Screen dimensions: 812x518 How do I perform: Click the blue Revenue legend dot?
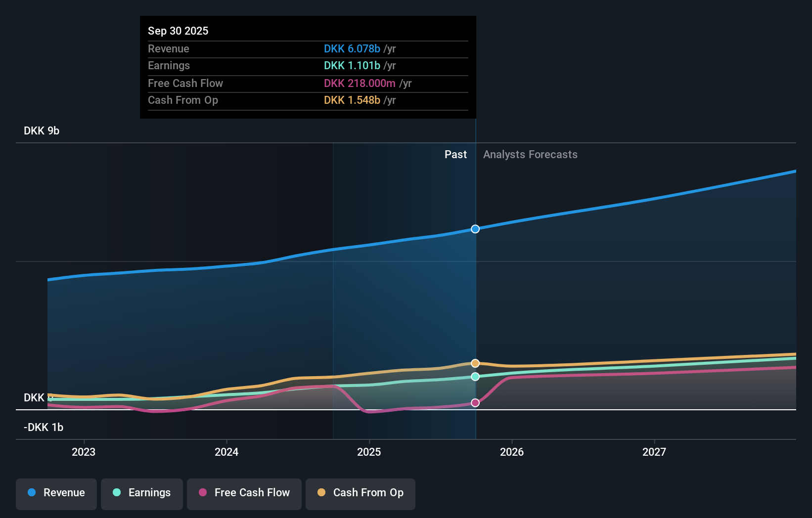[x=32, y=493]
